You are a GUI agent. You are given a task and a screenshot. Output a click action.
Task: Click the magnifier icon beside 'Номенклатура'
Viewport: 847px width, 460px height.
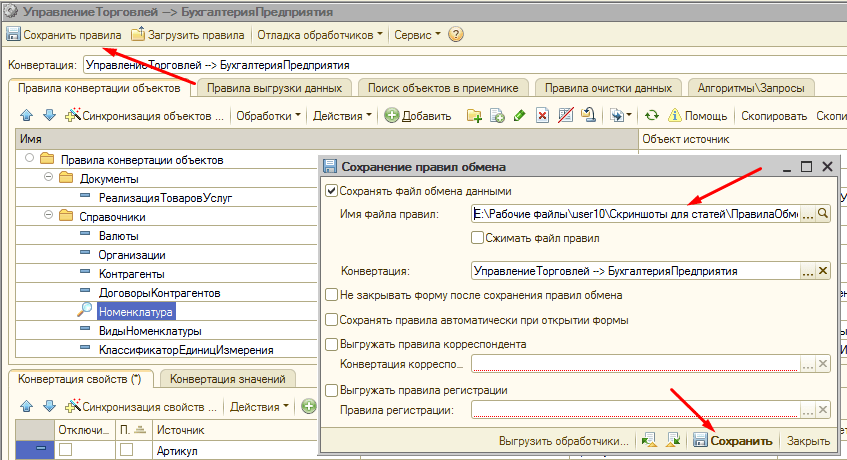84,310
